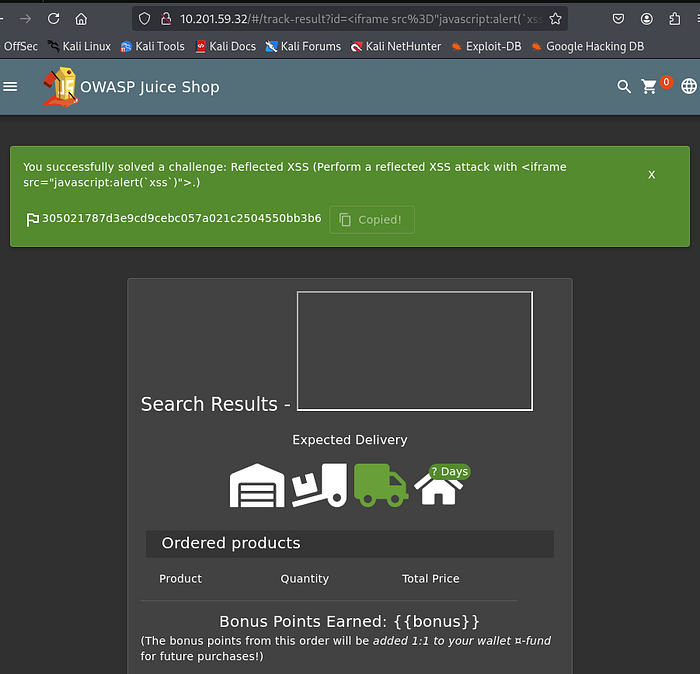
Task: Open the Exploit-DB bookmark
Action: (x=486, y=46)
